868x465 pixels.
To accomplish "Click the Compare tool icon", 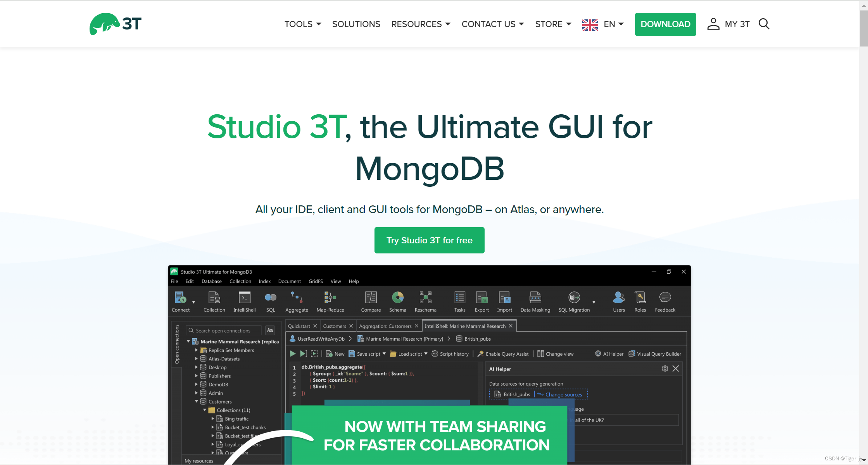I will point(371,298).
